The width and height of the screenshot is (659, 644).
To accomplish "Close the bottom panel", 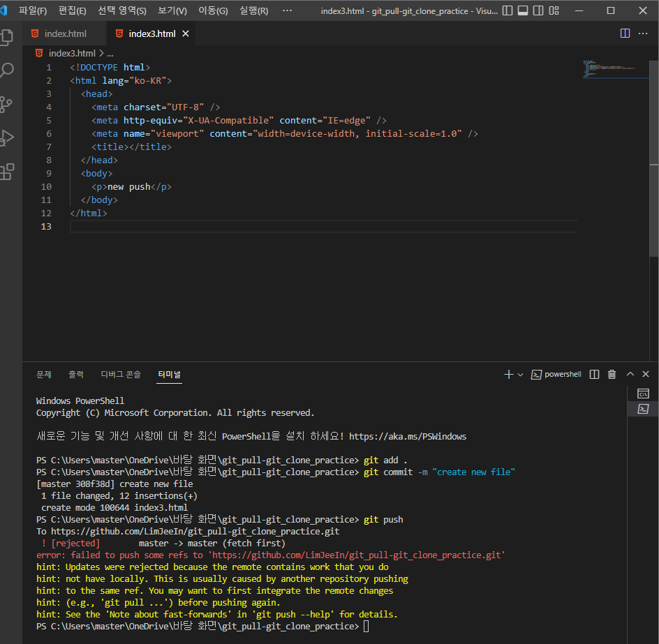I will tap(646, 374).
